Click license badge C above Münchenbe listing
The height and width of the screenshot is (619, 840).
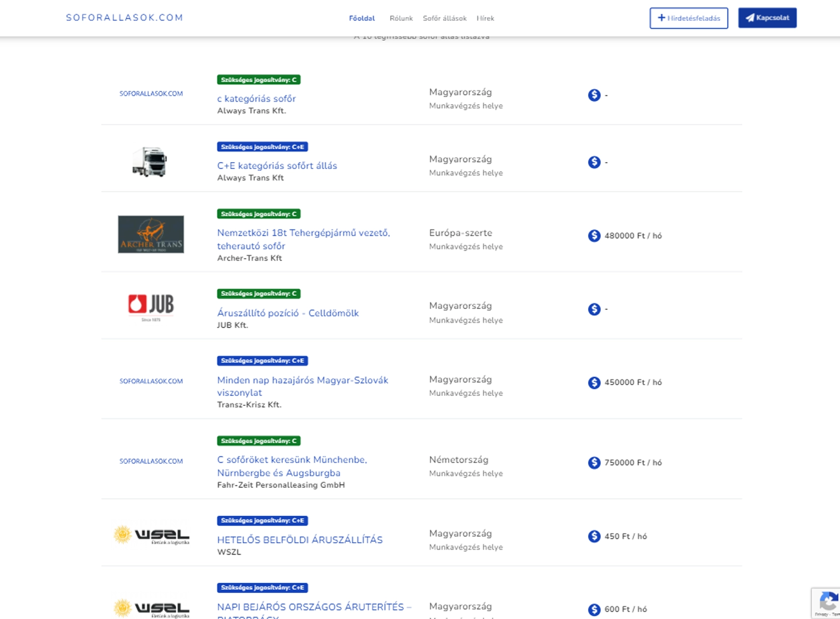click(259, 441)
